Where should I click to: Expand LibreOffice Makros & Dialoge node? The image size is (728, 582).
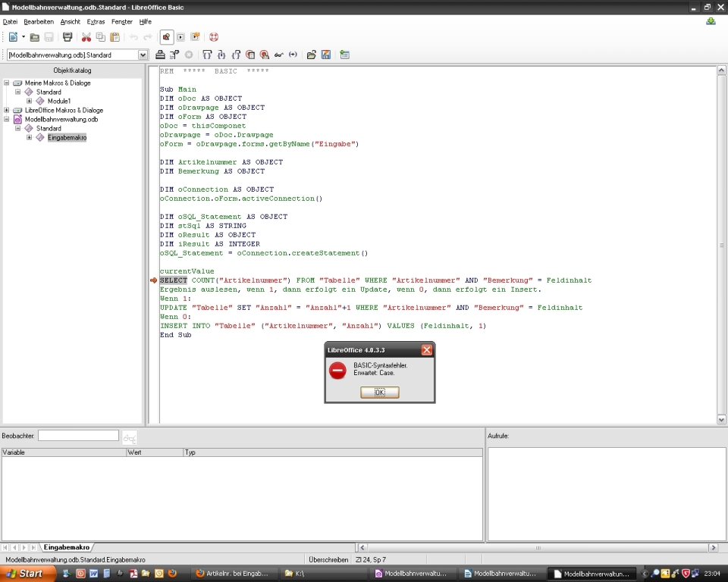point(7,111)
